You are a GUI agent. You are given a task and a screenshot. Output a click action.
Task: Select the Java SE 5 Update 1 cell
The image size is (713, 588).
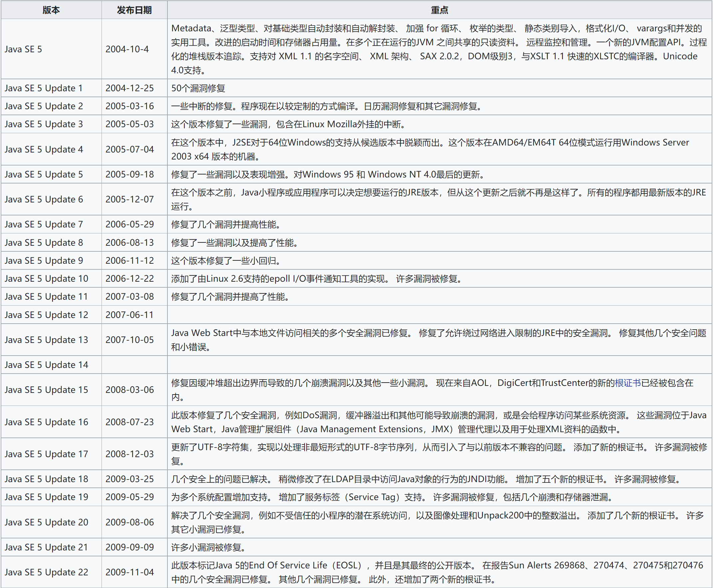click(x=44, y=88)
